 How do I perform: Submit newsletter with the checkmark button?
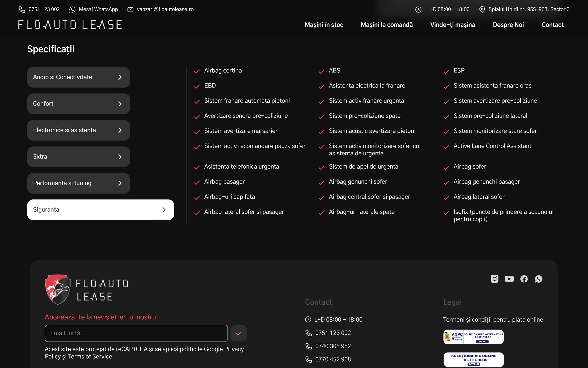(x=239, y=333)
